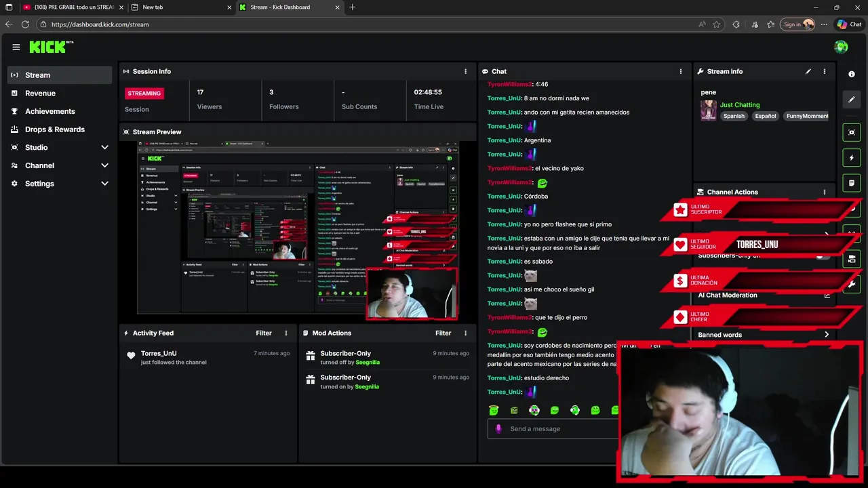Click Torres_UnU in Activity Feed
The width and height of the screenshot is (868, 488).
159,353
